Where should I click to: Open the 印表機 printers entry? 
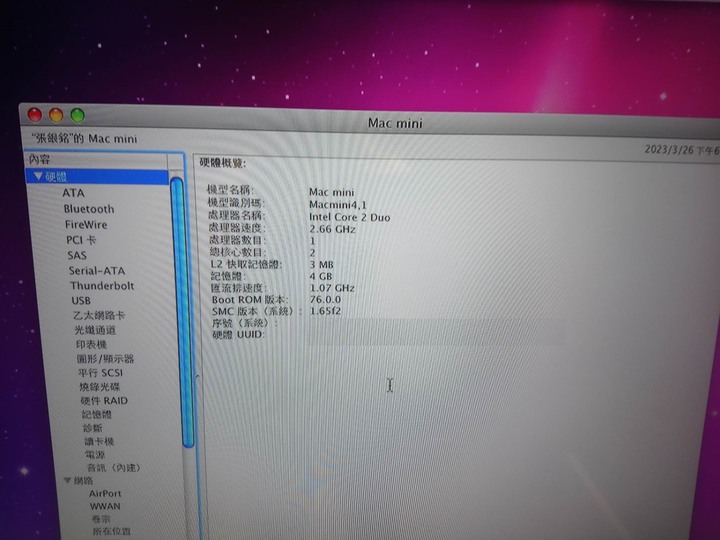coord(91,344)
